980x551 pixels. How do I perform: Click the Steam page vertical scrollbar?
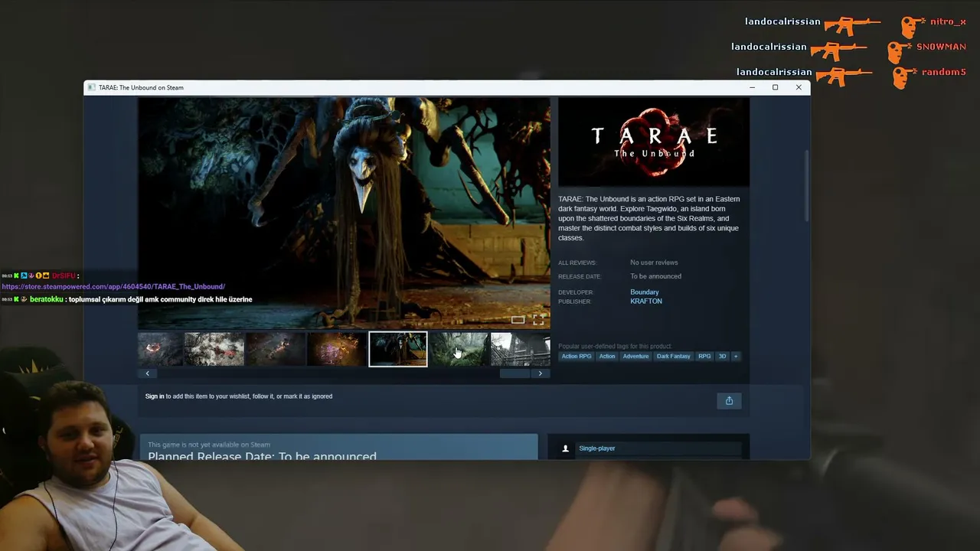click(806, 186)
